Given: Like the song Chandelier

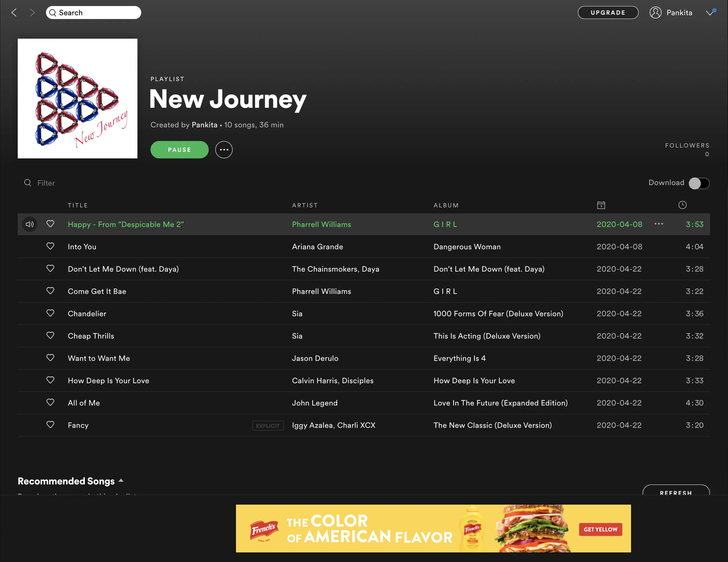Looking at the screenshot, I should tap(50, 313).
